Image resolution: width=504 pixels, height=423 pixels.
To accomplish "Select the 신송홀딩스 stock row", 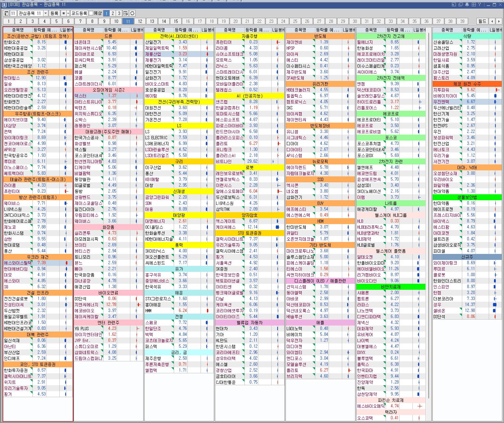I will tap(467, 42).
